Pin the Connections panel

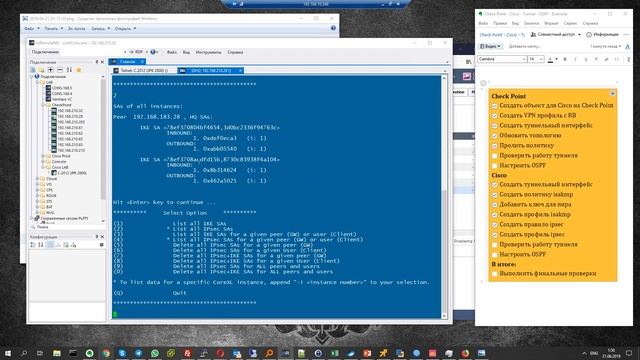click(x=97, y=62)
